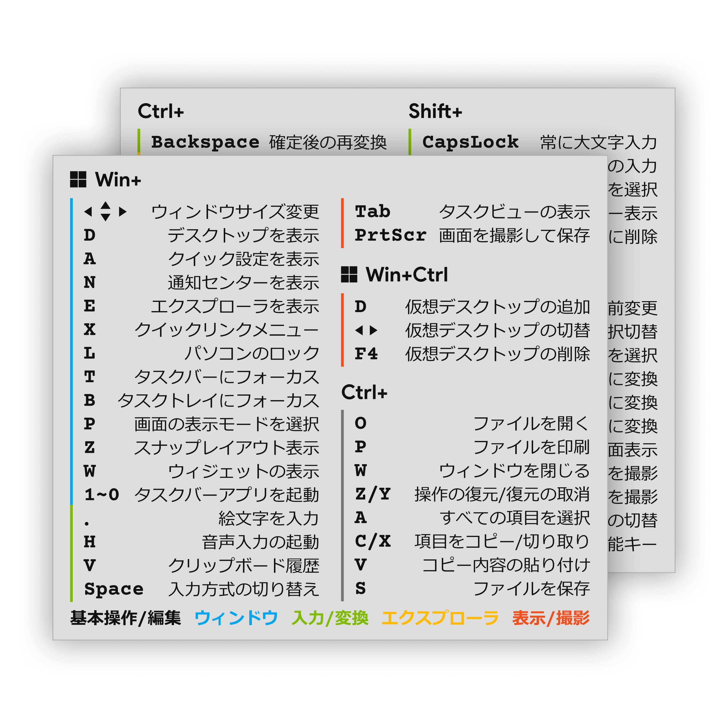The width and height of the screenshot is (728, 728).
Task: Click the period key symbol for emoji input
Action: click(87, 524)
